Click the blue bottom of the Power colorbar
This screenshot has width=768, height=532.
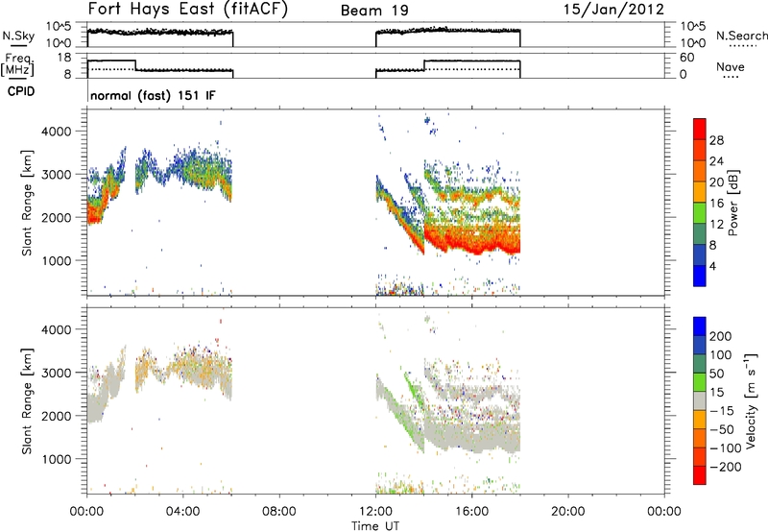[700, 276]
